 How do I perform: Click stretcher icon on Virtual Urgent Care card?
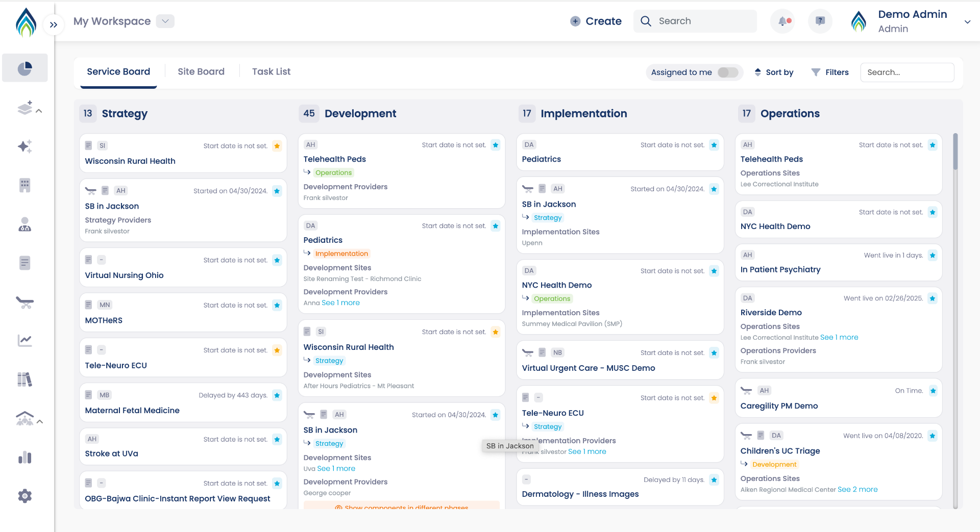pyautogui.click(x=528, y=352)
